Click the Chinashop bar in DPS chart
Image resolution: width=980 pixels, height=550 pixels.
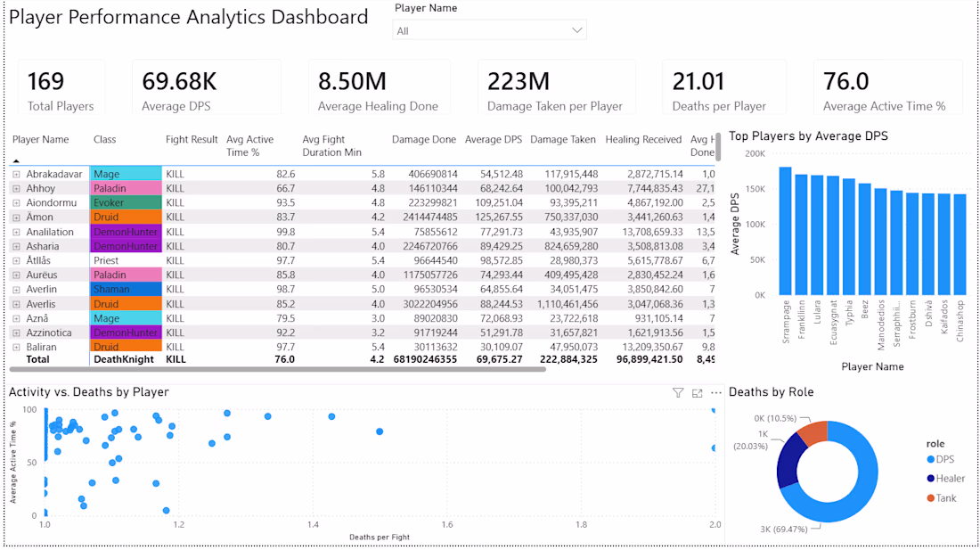[x=960, y=244]
